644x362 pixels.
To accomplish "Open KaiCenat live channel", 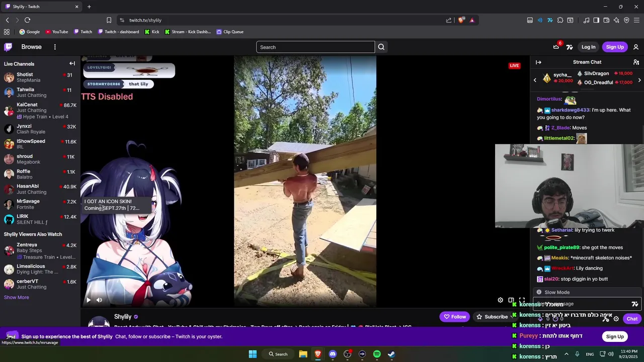I will tap(40, 110).
